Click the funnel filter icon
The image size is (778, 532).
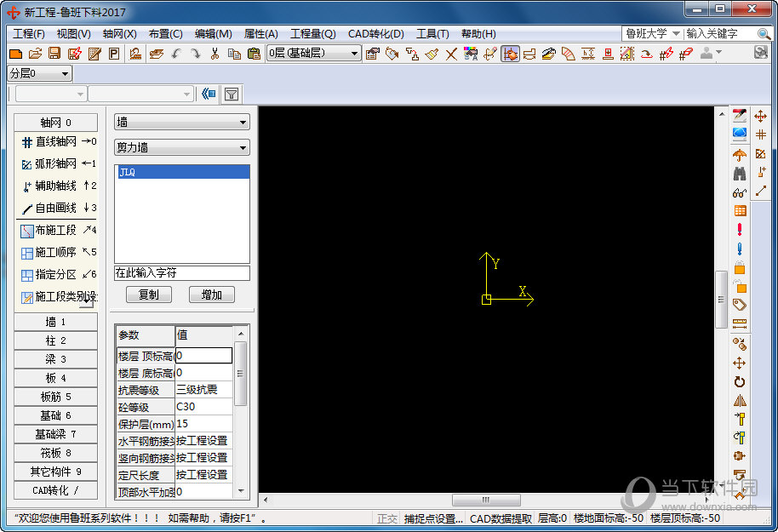pos(231,94)
